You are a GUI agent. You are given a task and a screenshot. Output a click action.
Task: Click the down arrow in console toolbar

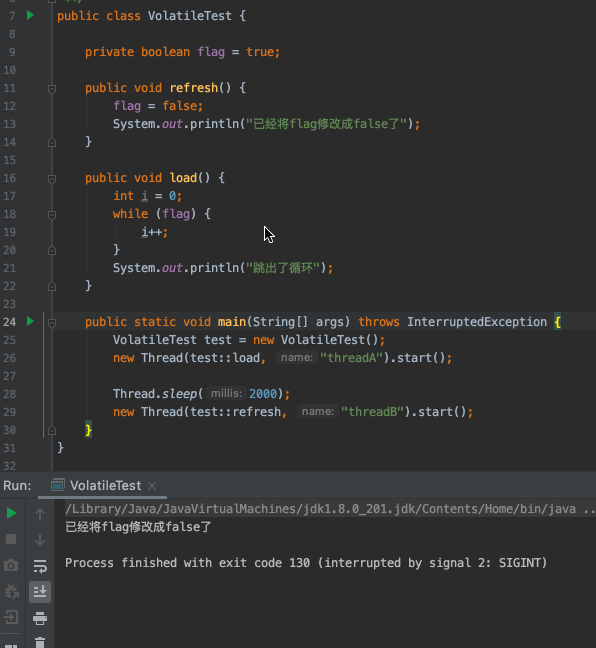pos(40,540)
